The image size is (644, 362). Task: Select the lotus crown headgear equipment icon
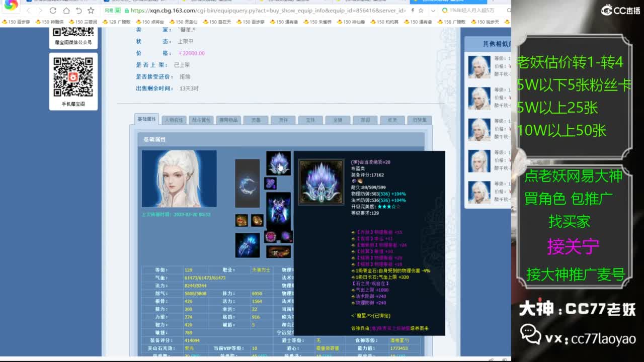[278, 163]
